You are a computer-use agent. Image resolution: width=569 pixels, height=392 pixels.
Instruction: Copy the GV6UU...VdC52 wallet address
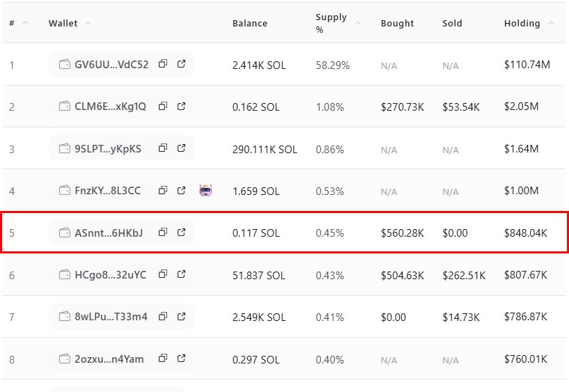(x=163, y=64)
